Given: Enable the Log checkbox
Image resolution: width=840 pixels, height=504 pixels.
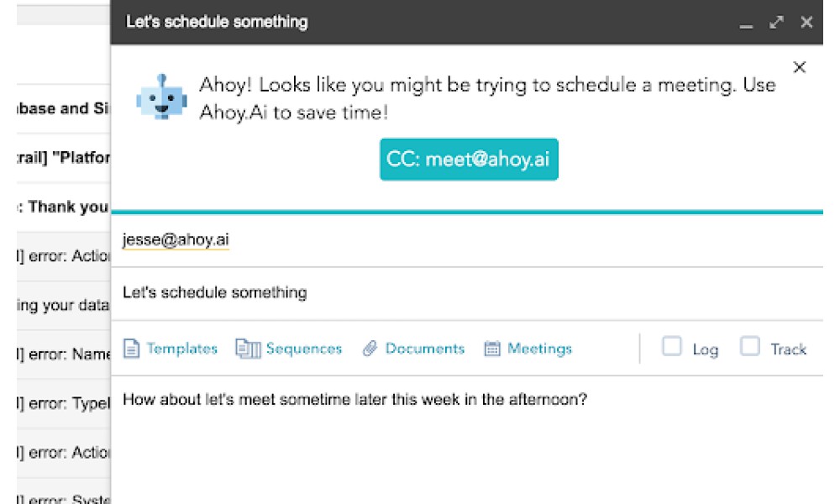Looking at the screenshot, I should (x=672, y=346).
